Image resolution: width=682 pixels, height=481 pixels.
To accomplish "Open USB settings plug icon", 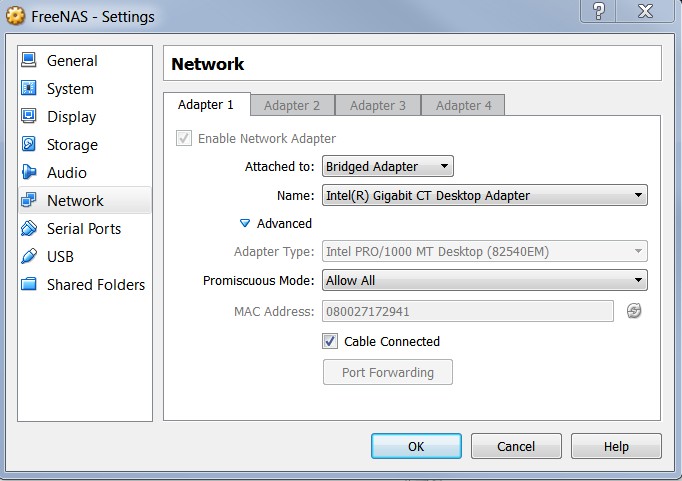I will click(x=29, y=257).
